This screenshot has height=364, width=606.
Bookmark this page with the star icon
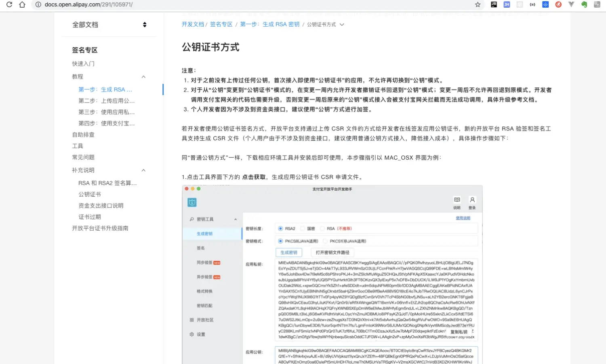point(478,4)
